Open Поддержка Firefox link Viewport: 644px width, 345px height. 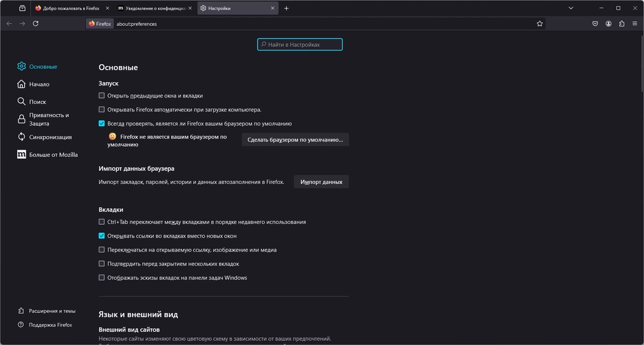pos(46,325)
